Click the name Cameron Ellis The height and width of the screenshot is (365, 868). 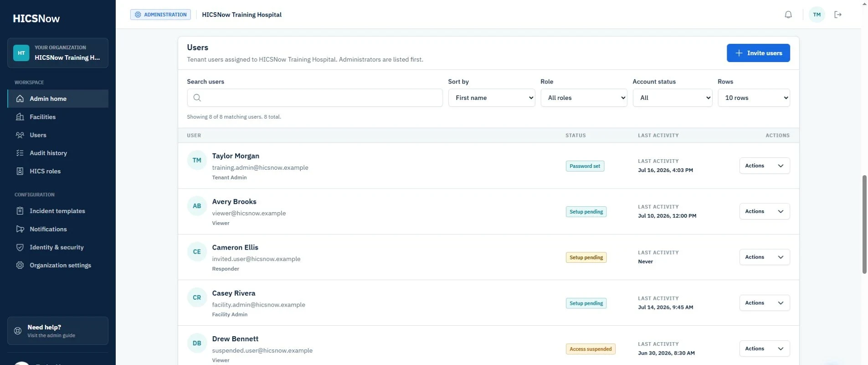pyautogui.click(x=235, y=247)
